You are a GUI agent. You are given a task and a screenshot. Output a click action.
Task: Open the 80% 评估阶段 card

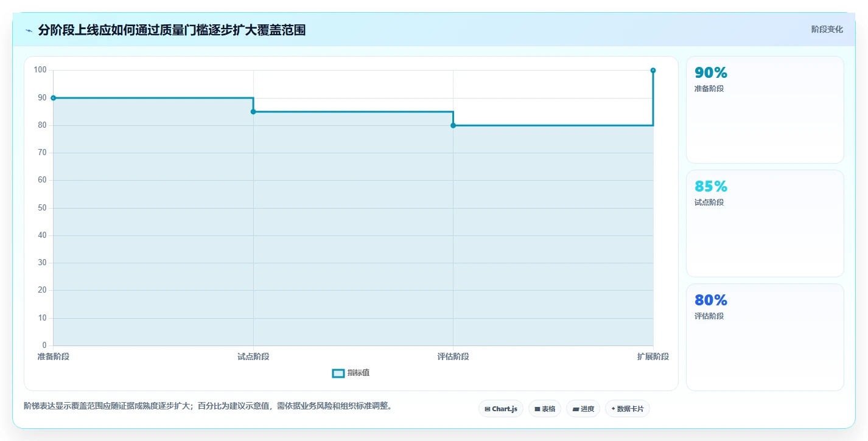[765, 337]
